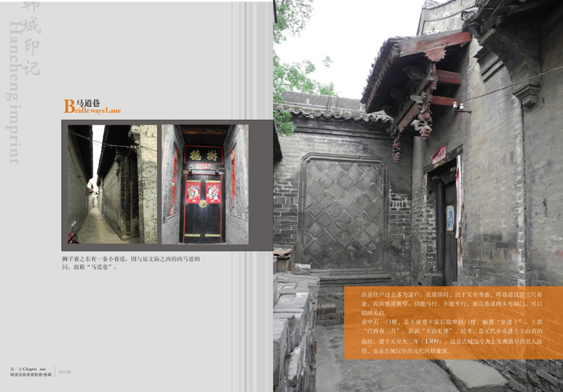Select the narrow alley photo thumbnail

pyautogui.click(x=113, y=184)
